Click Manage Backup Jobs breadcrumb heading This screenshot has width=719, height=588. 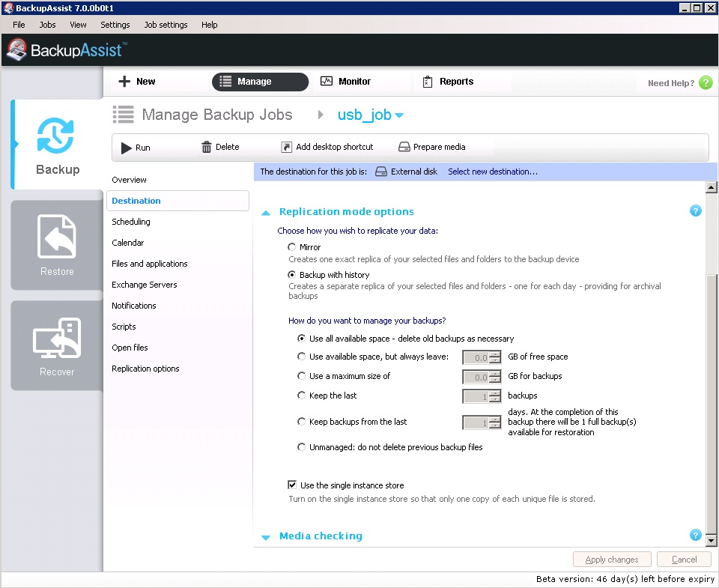[x=217, y=115]
